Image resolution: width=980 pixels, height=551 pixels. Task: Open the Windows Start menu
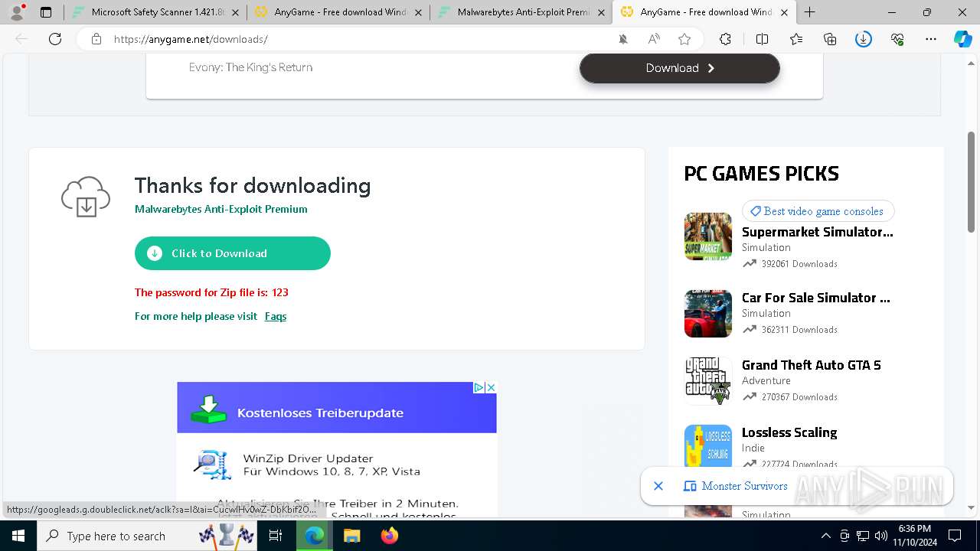click(x=18, y=536)
